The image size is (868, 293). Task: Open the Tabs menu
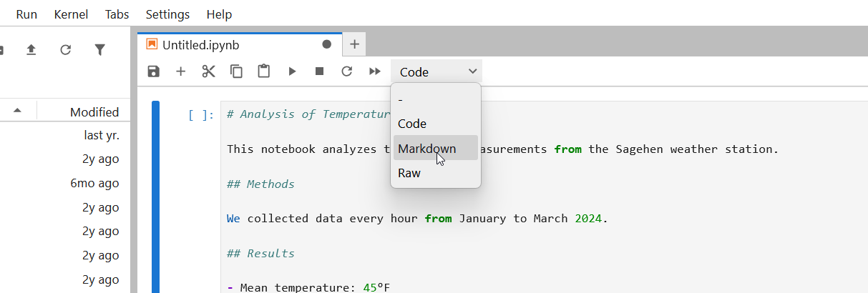(x=117, y=14)
